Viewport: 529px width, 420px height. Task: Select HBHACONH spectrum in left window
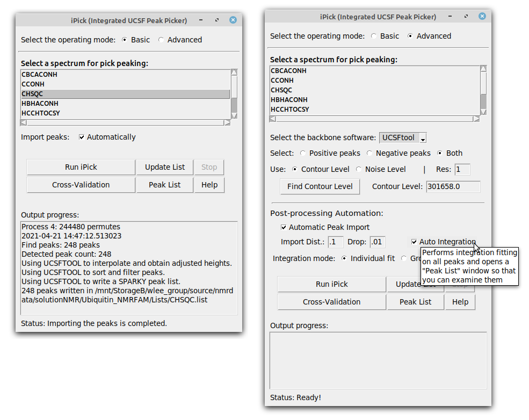pyautogui.click(x=126, y=104)
